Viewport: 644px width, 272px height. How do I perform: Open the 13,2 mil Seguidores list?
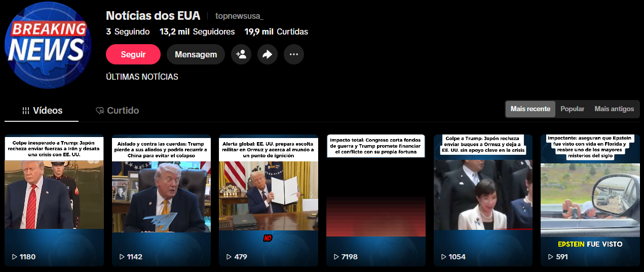coord(197,31)
